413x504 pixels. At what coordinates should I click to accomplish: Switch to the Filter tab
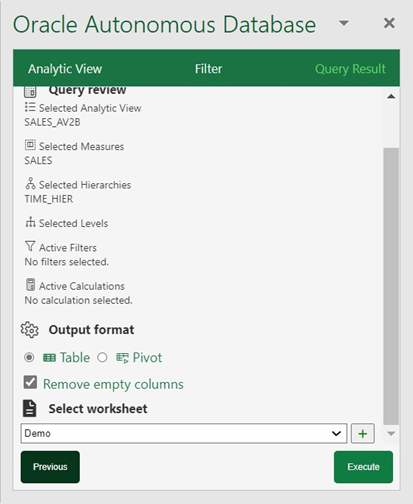(x=208, y=69)
